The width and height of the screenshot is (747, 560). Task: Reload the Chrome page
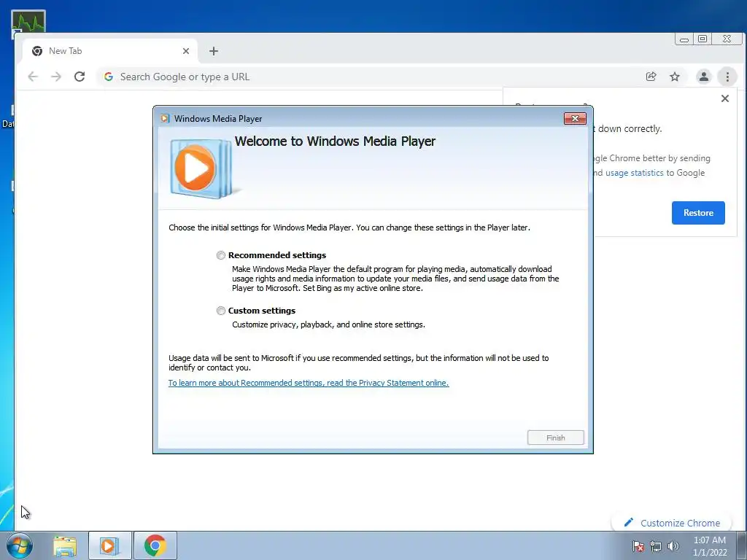pos(80,77)
